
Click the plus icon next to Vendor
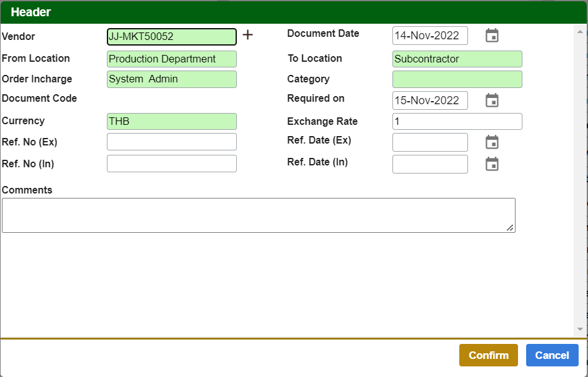pos(247,35)
